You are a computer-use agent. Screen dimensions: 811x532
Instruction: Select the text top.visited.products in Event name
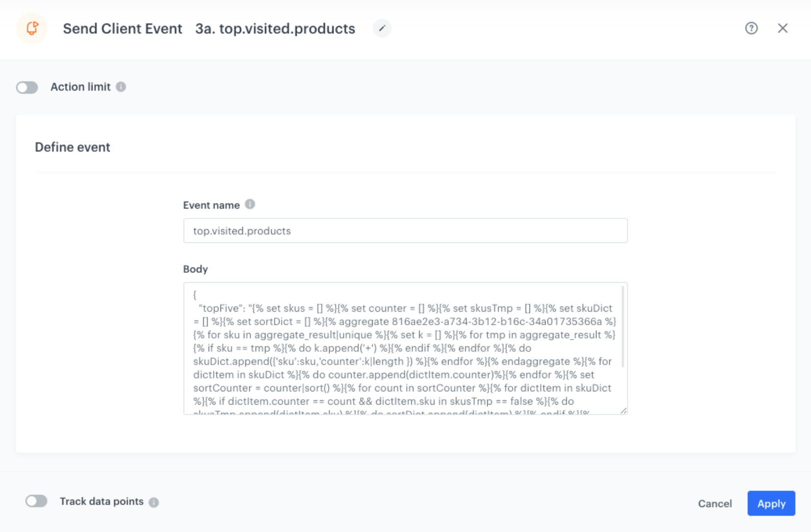(242, 230)
